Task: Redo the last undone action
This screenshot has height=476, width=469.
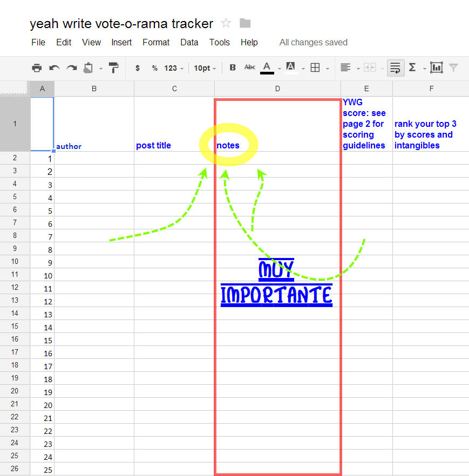Action: coord(71,68)
